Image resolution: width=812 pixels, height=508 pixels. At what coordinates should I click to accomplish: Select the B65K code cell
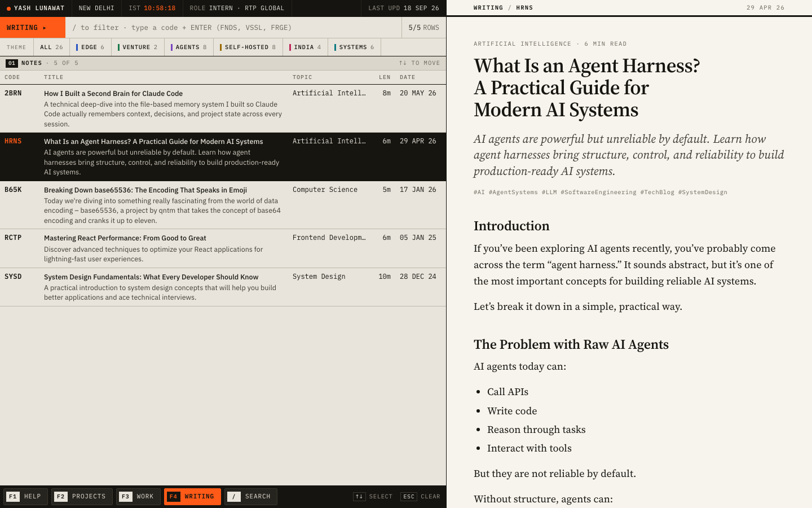point(13,190)
